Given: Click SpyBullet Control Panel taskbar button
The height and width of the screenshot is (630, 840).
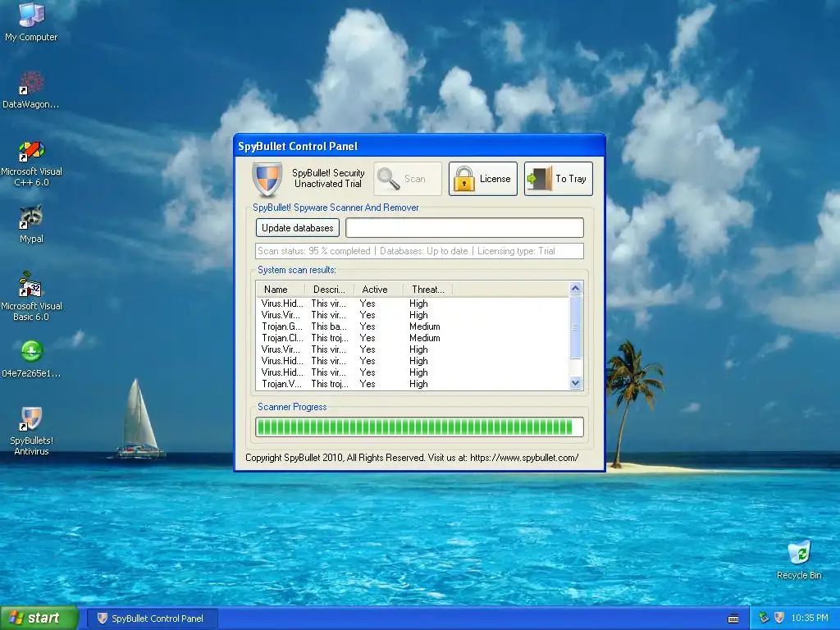Looking at the screenshot, I should pos(152,619).
